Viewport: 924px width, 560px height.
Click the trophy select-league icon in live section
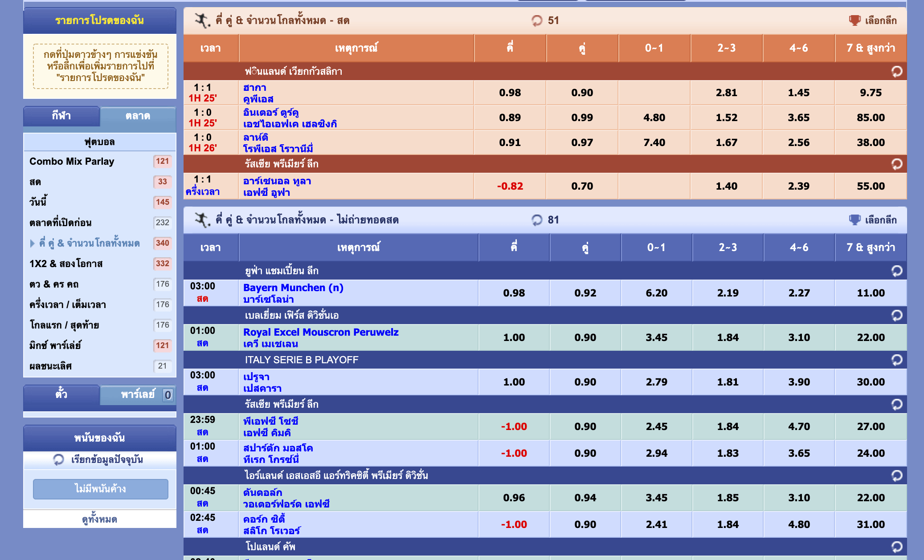(854, 20)
